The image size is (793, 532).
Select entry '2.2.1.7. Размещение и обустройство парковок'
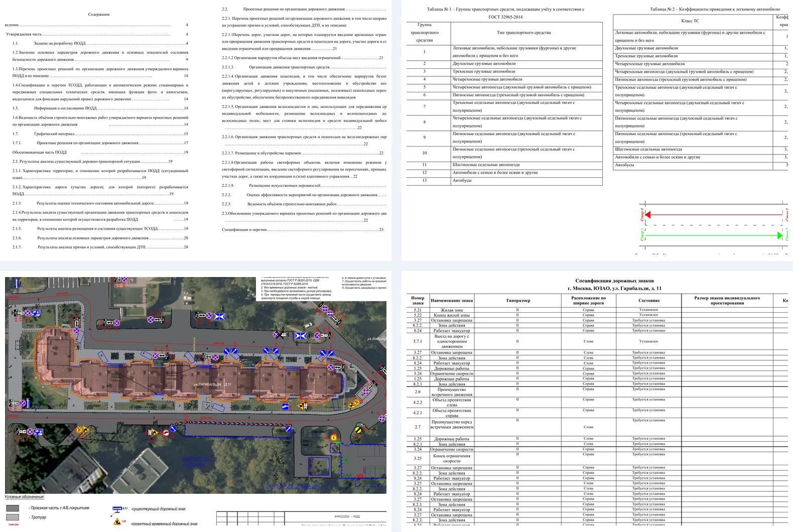pos(303,153)
